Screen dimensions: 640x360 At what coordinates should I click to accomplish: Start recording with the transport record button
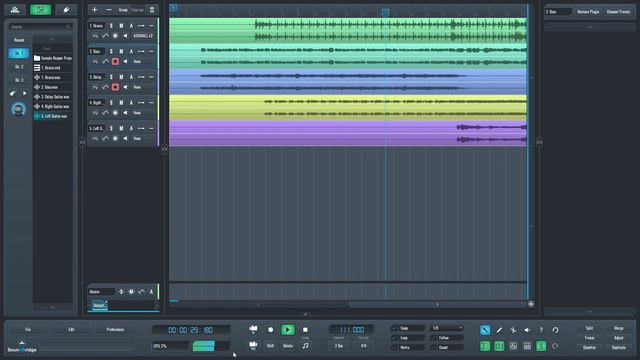click(x=270, y=330)
